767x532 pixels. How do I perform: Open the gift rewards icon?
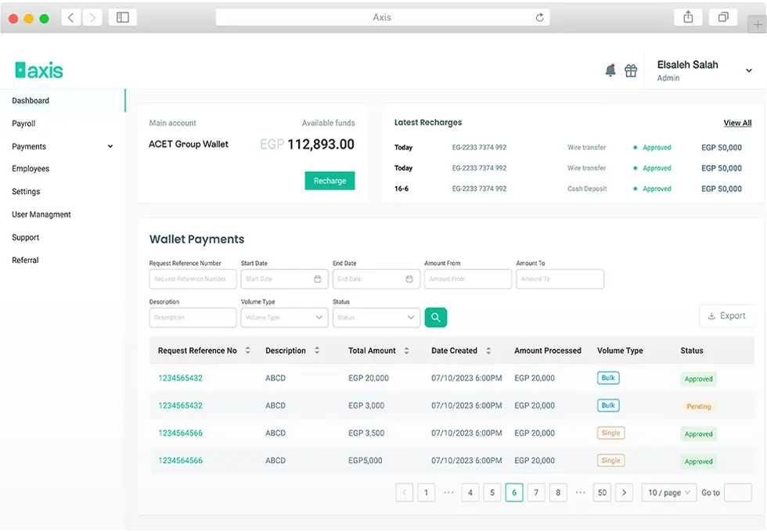tap(631, 71)
